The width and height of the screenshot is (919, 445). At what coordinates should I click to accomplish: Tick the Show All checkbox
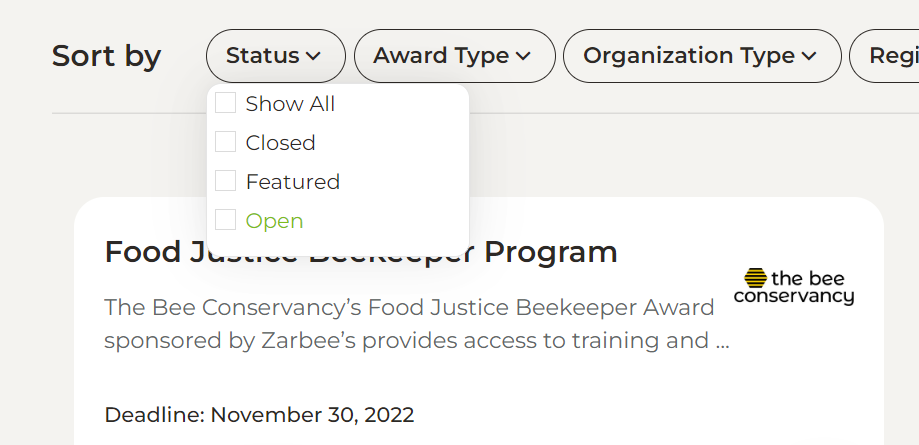(226, 103)
